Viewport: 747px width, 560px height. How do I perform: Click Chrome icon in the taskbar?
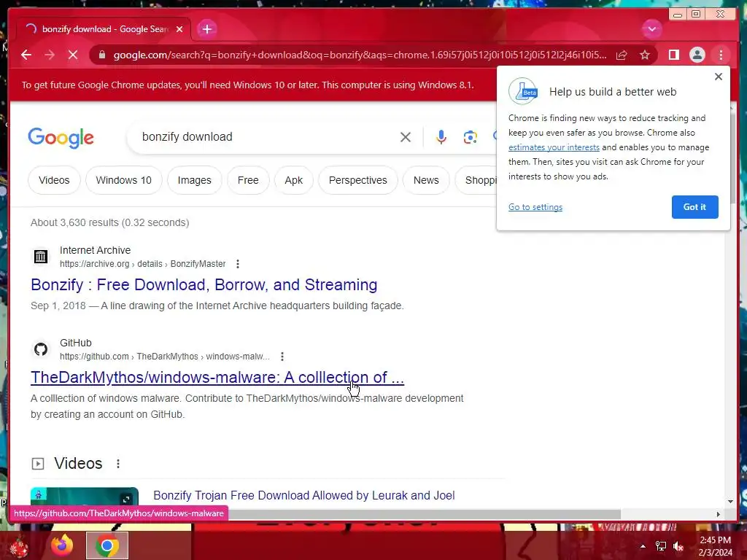coord(107,545)
